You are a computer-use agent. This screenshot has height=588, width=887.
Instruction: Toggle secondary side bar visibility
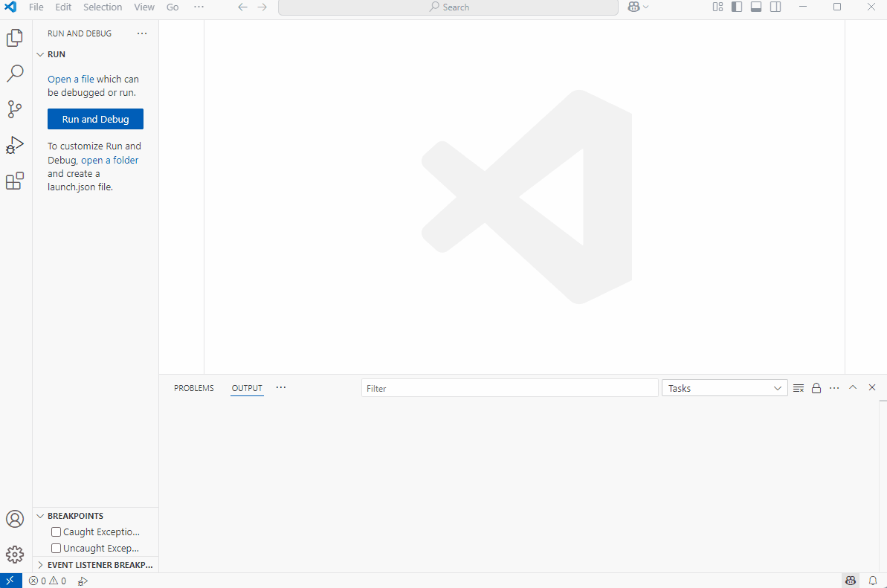pos(775,7)
